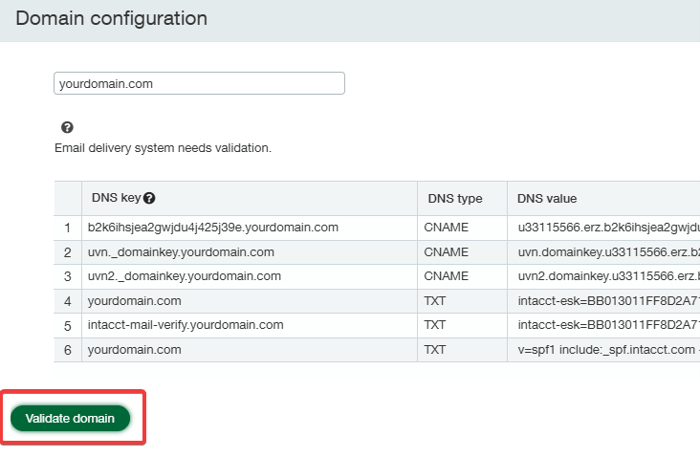Select the intacct-mail-verify.yourdomain.com DNS key cell
This screenshot has height=457, width=700.
pyautogui.click(x=187, y=325)
